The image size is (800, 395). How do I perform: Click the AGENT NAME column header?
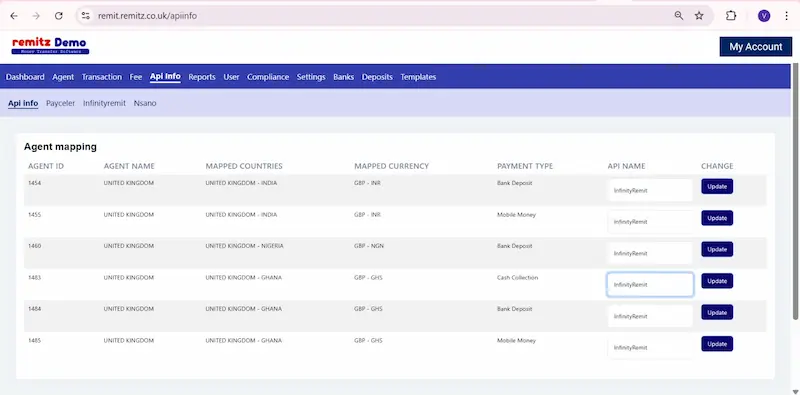pos(129,166)
